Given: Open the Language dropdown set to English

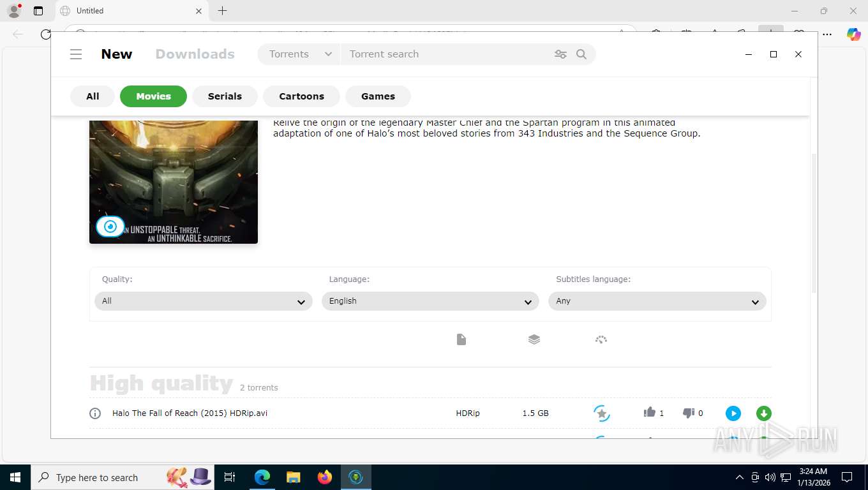Looking at the screenshot, I should click(430, 301).
